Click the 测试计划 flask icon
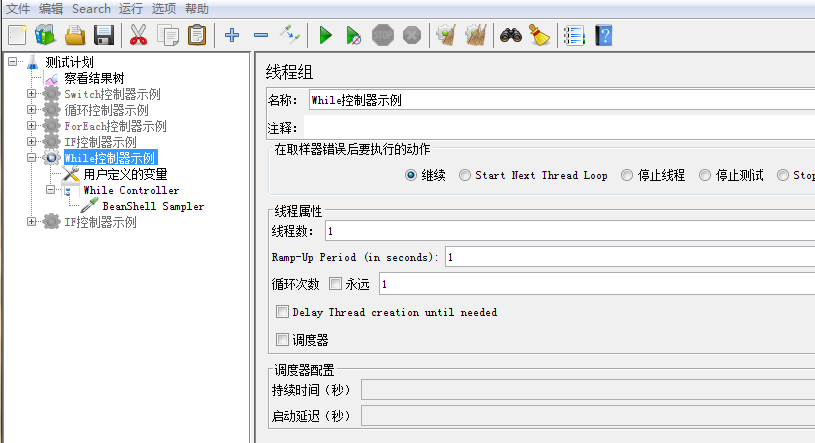 (x=33, y=62)
